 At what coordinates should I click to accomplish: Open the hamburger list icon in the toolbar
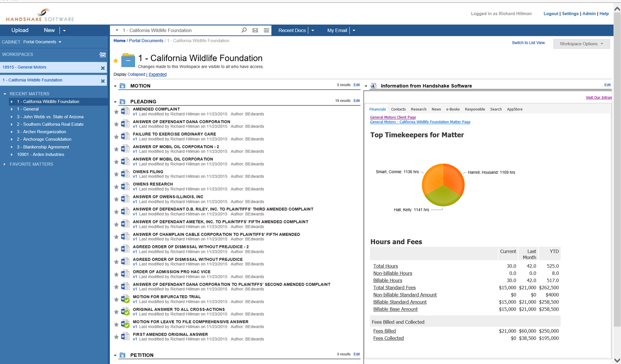coord(266,30)
